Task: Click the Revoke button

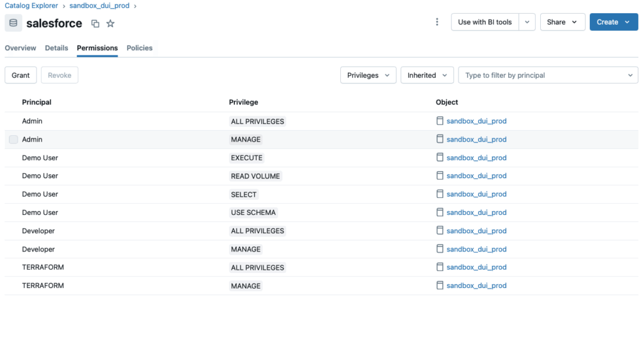Action: click(60, 75)
